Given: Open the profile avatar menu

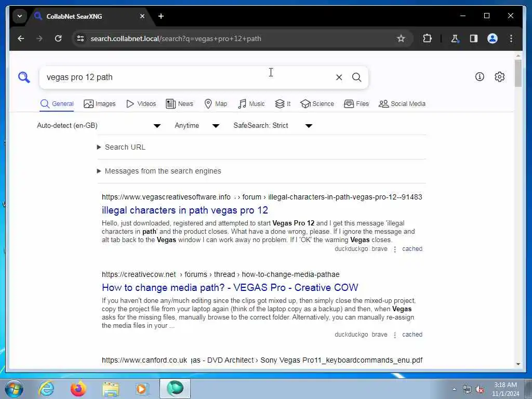Looking at the screenshot, I should coord(493,38).
